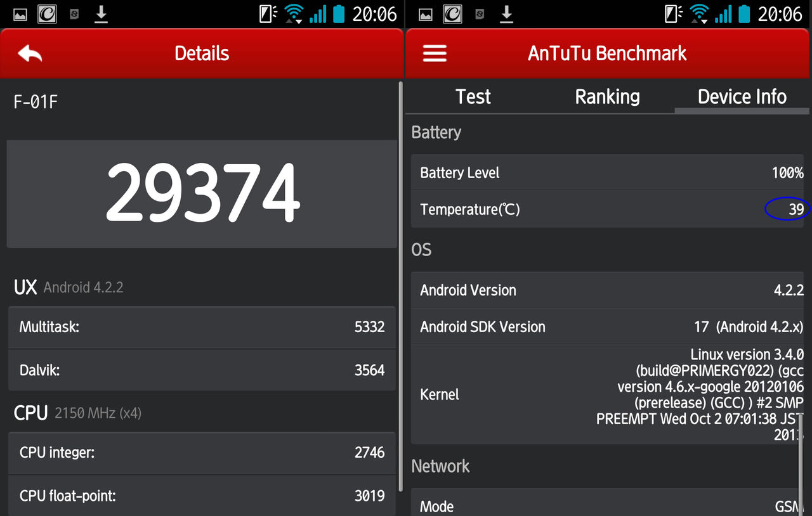Tap the picture notification icon on AnTuTu Benchmark screen

[x=426, y=15]
